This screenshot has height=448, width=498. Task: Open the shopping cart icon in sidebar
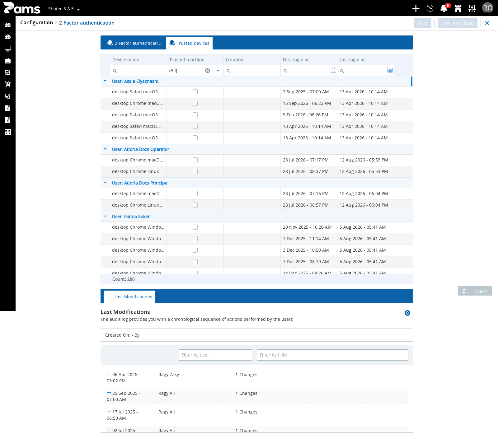[8, 84]
